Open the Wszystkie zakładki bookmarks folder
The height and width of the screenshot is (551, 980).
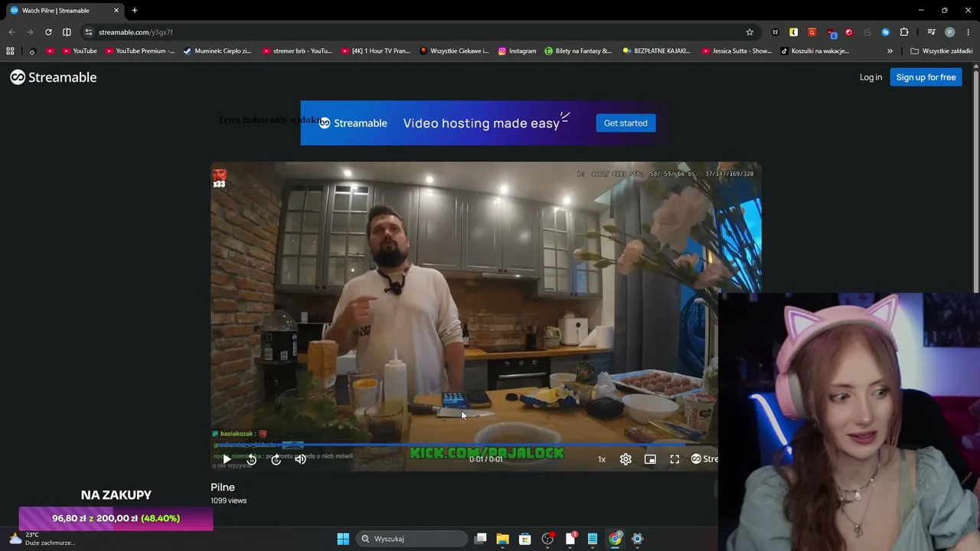[x=941, y=51]
